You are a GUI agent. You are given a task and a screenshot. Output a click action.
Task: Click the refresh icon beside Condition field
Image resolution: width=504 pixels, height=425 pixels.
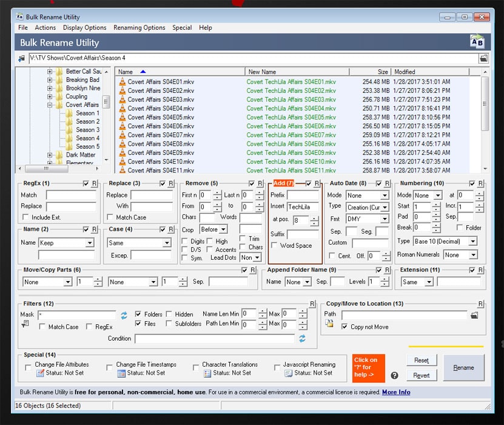pos(302,338)
